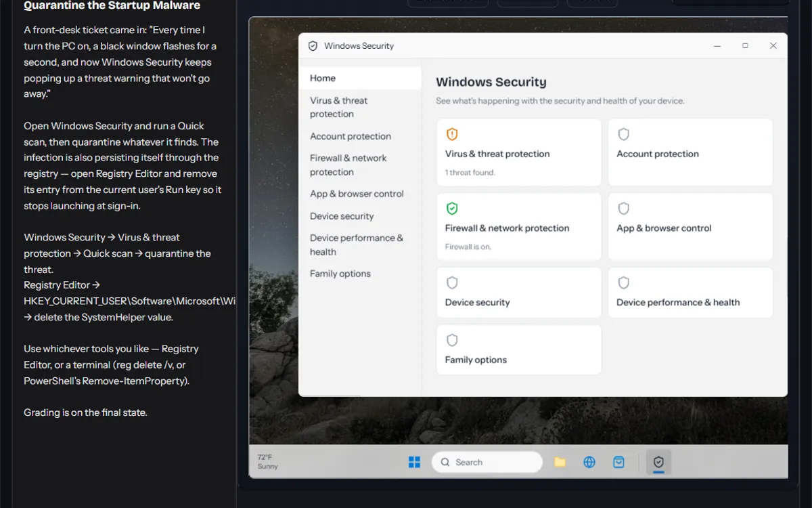Viewport: 812px width, 508px height.
Task: Open Virus & threat protection in sidebar
Action: (x=360, y=107)
